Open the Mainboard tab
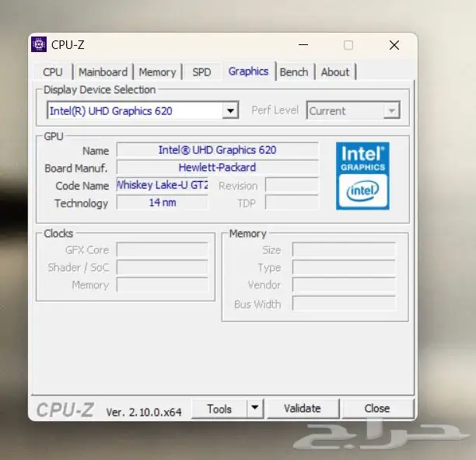Image resolution: width=476 pixels, height=460 pixels. (103, 72)
